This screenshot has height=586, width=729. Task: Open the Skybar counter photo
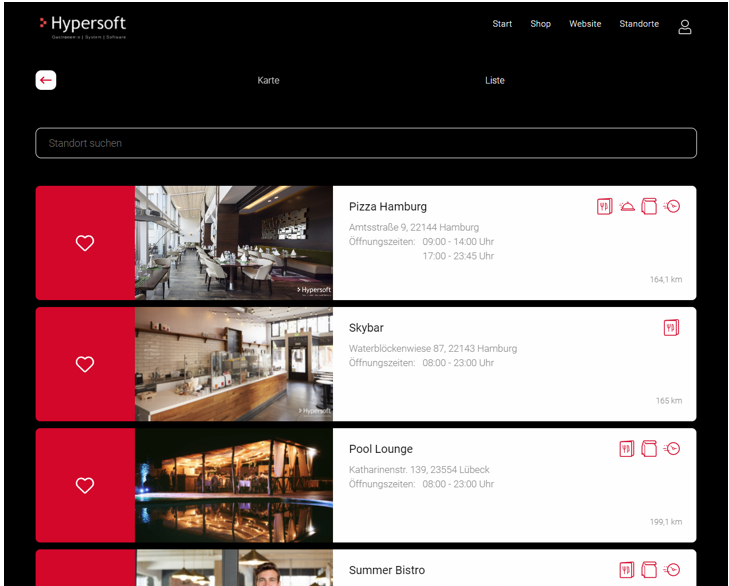234,364
